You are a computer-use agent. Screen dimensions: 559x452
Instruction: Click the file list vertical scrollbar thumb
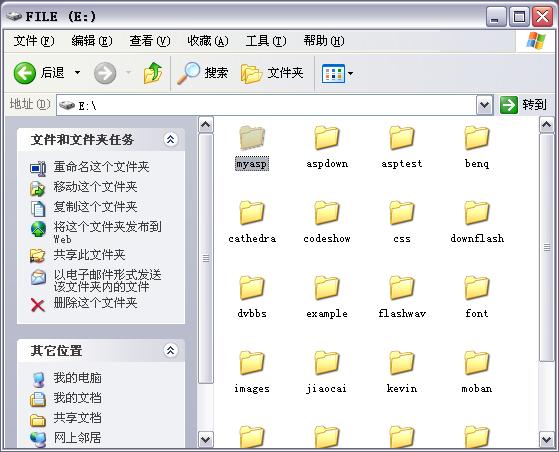point(547,247)
